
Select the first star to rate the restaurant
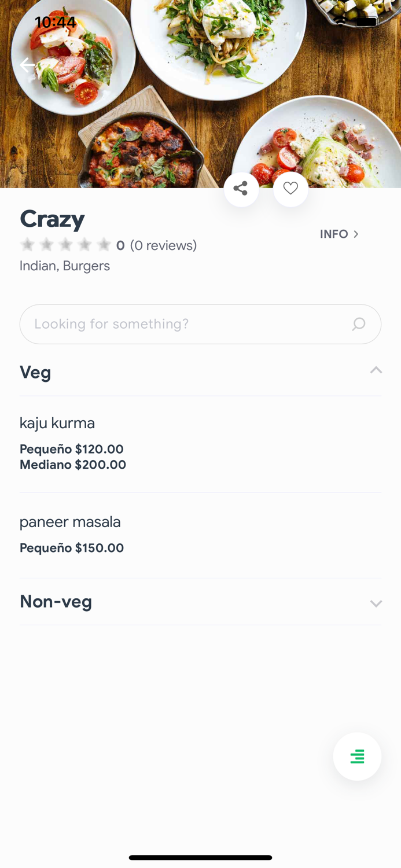(x=27, y=245)
